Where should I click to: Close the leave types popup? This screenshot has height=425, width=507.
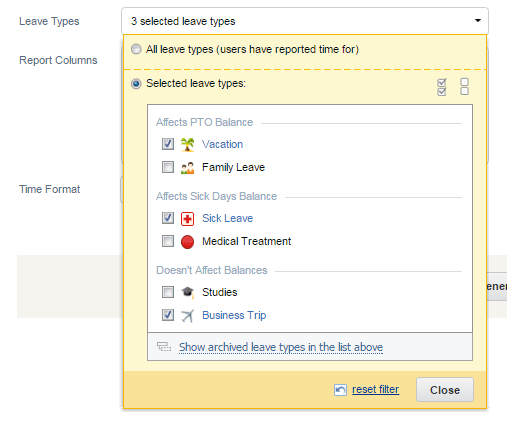coord(445,390)
